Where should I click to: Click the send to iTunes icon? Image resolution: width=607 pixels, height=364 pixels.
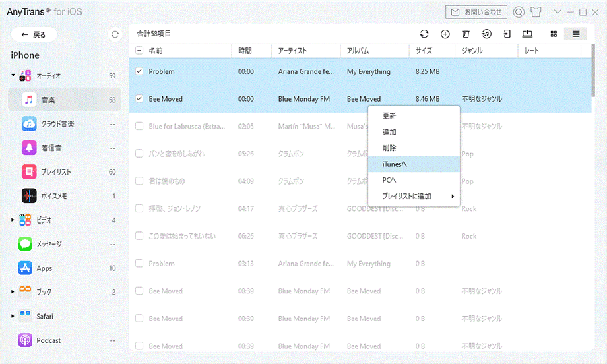(487, 34)
